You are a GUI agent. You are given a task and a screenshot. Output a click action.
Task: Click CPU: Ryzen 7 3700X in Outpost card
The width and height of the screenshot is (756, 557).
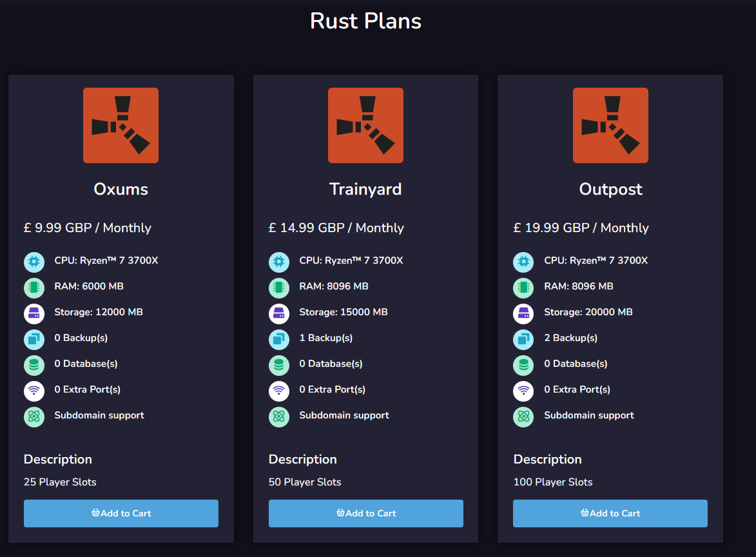click(596, 260)
